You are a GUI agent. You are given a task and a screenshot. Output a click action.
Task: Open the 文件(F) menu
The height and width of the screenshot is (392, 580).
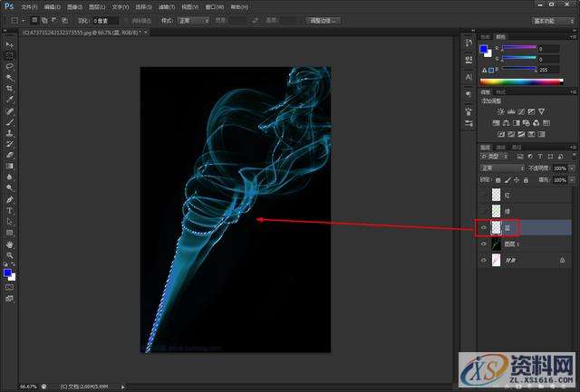31,6
